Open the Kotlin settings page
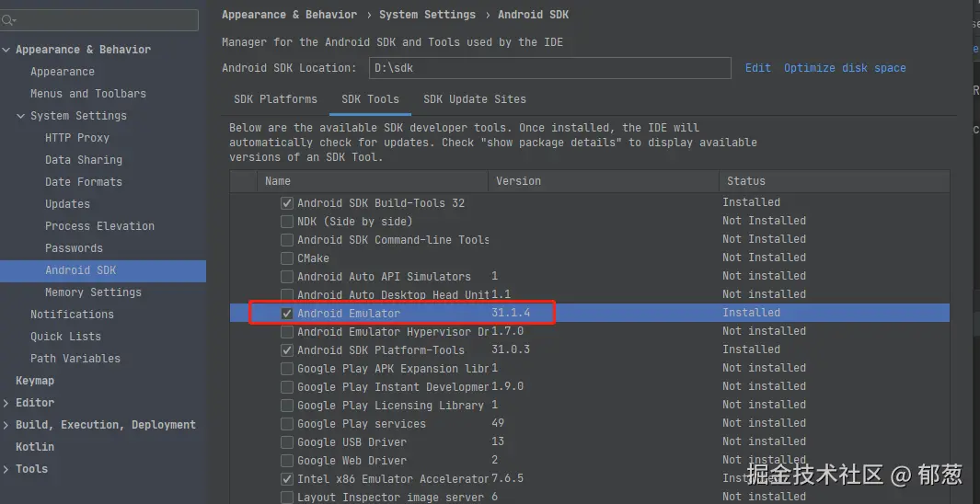980x504 pixels. (34, 447)
